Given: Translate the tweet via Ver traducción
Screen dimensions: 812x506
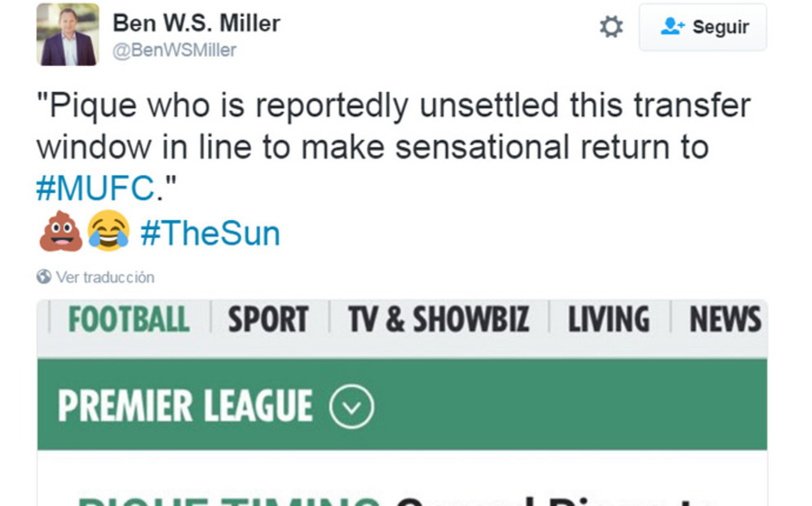Looking at the screenshot, I should (x=104, y=277).
